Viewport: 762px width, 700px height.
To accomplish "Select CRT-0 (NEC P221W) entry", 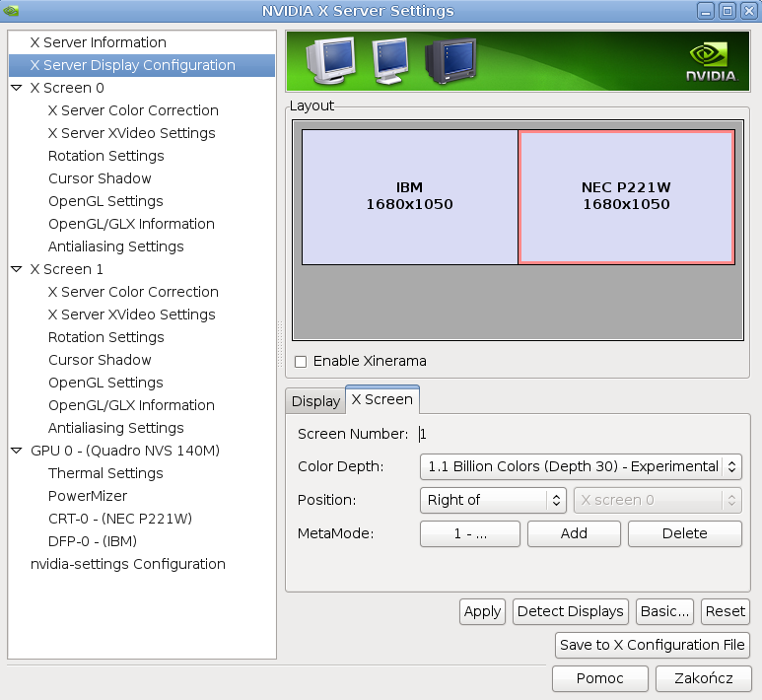I will coord(120,519).
